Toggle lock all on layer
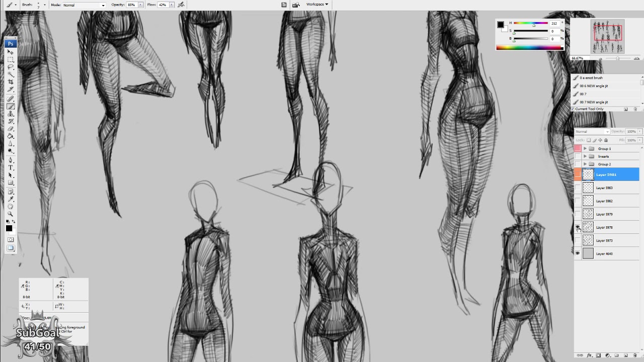Viewport: 644px width, 362px height. (x=606, y=140)
